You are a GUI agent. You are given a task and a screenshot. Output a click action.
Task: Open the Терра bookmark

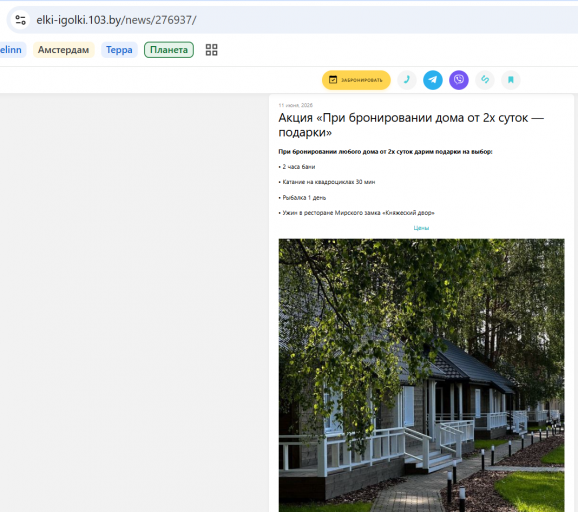click(x=119, y=50)
